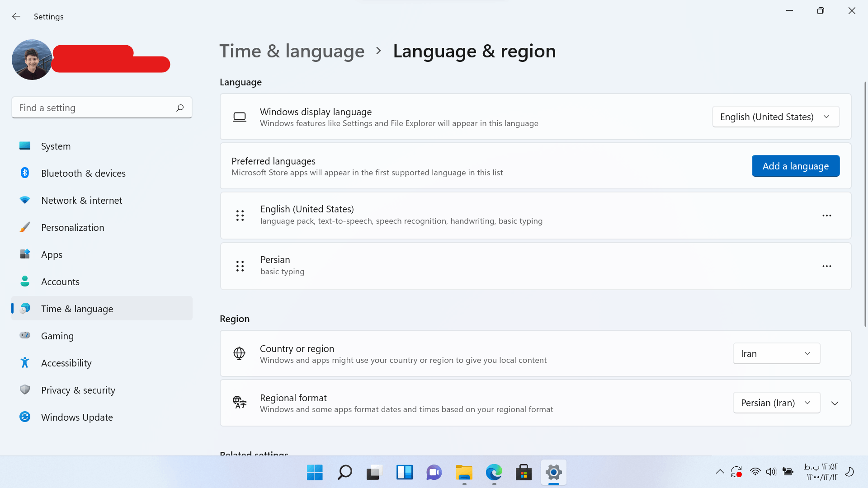Open Task View on the taskbar
Image resolution: width=868 pixels, height=488 pixels.
coord(374,472)
